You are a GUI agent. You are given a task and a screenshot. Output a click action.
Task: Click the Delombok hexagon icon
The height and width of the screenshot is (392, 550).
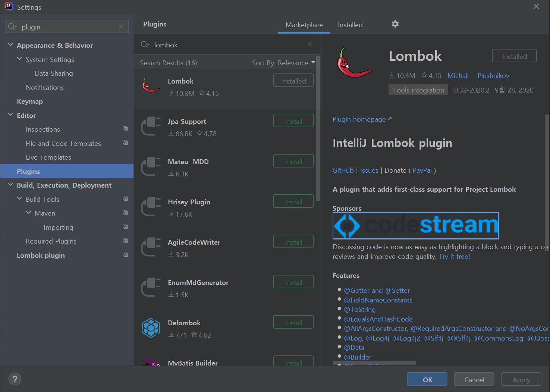click(x=151, y=328)
